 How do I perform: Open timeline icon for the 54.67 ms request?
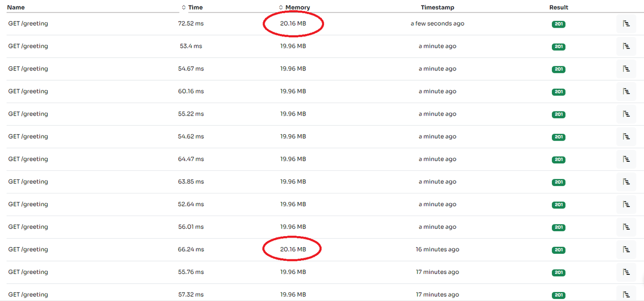click(626, 69)
